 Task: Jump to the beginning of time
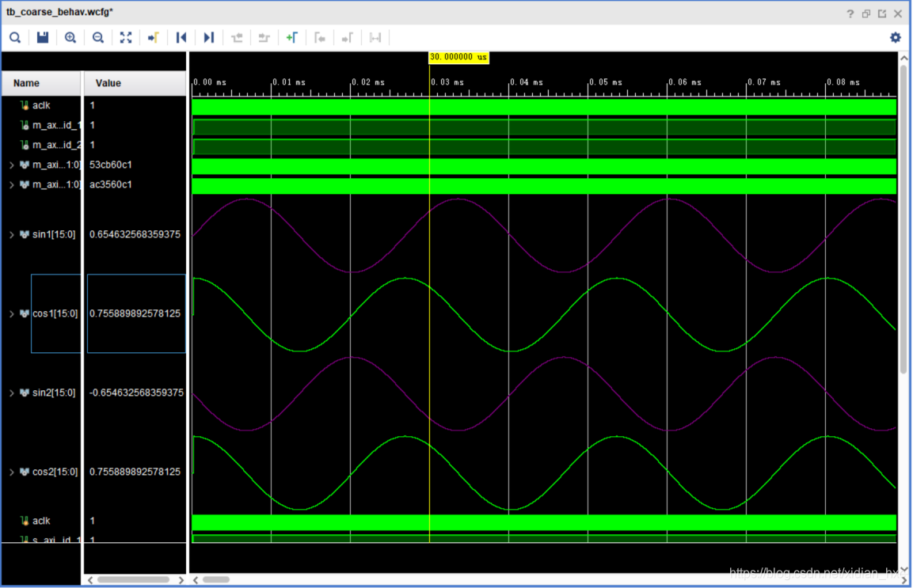(181, 38)
